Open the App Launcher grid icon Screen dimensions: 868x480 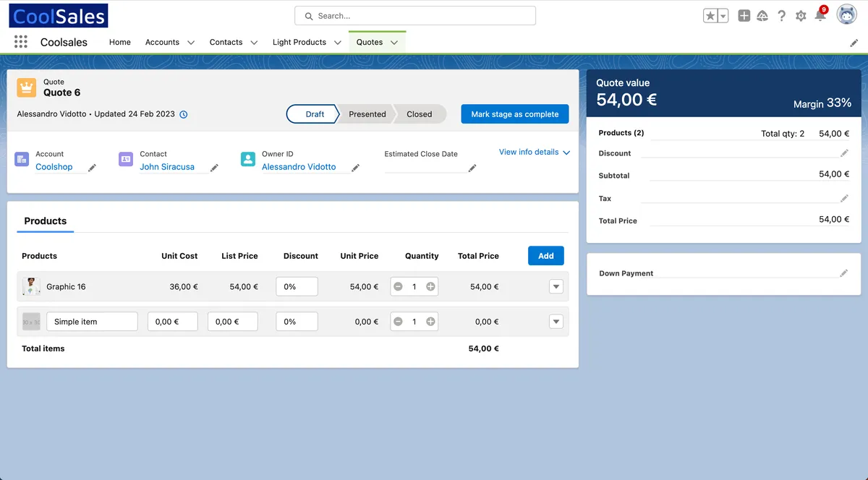(x=20, y=42)
